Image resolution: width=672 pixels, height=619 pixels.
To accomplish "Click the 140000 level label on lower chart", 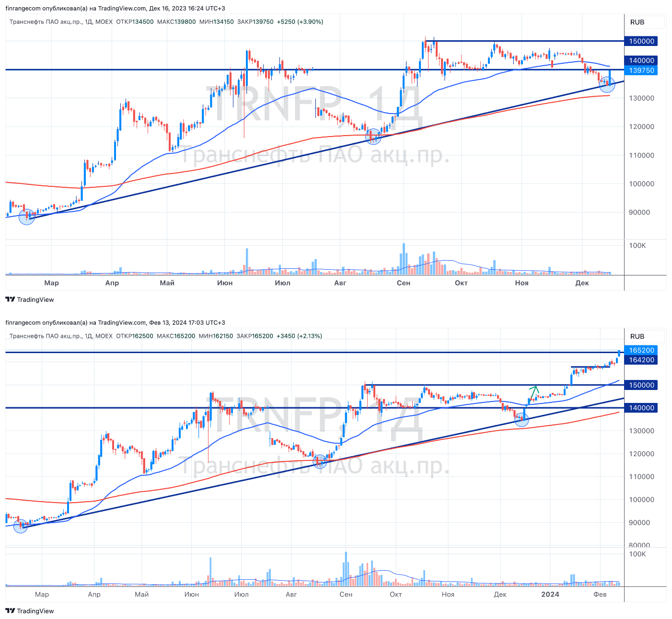I will click(641, 408).
